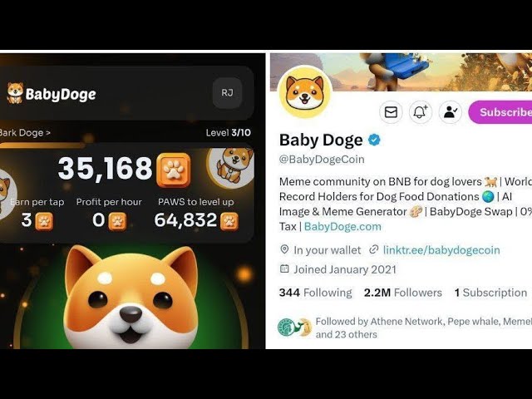Open the BabyDoge.com link in the bio
The width and height of the screenshot is (532, 399).
coord(342,227)
